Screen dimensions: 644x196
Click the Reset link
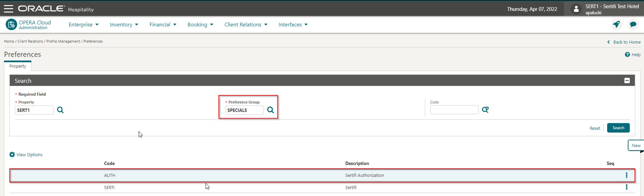tap(595, 128)
